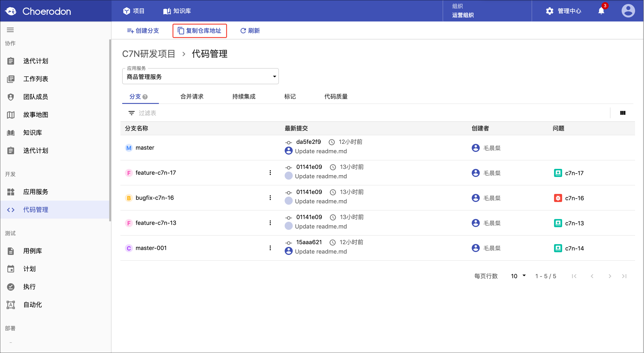The height and width of the screenshot is (353, 644).
Task: Go to next page of table
Action: 610,276
